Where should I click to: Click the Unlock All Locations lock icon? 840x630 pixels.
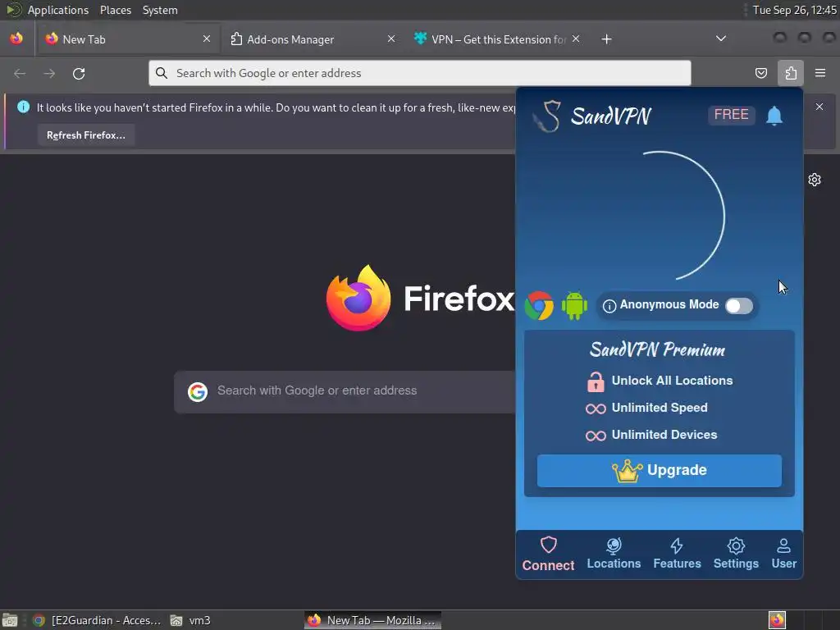[x=596, y=381]
